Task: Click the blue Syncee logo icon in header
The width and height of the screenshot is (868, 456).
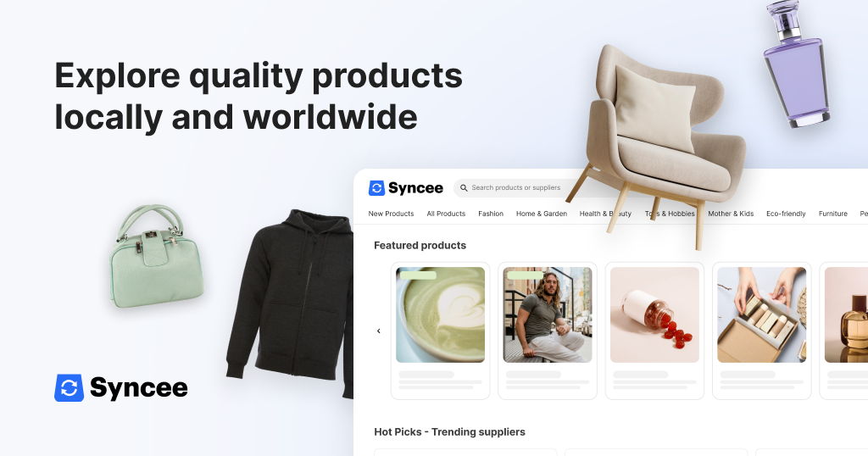Action: coord(376,188)
